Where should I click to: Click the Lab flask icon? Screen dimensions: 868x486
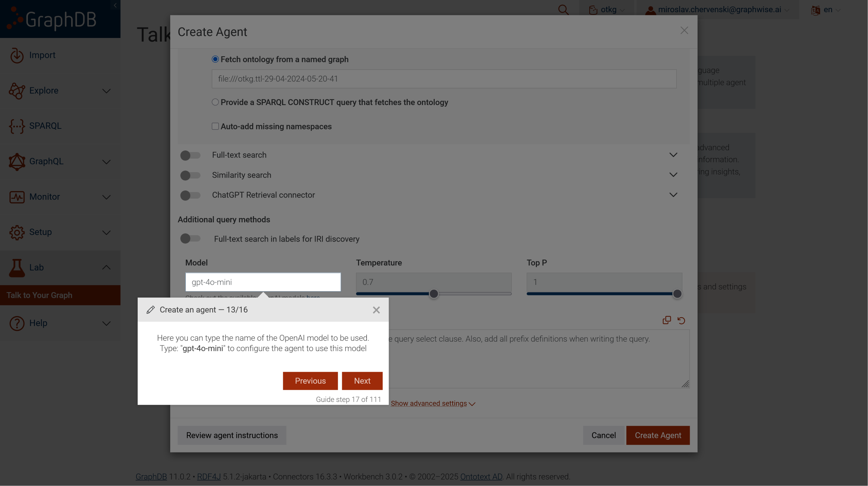coord(17,268)
